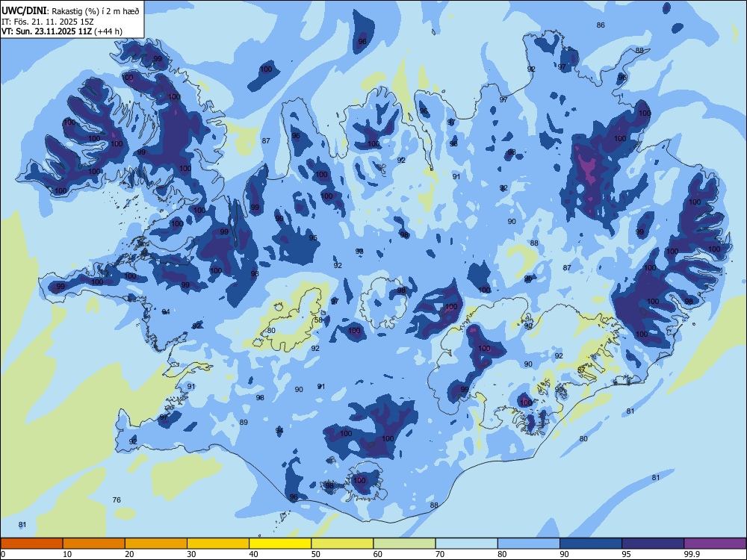
Task: Select the bright yellow 40–50 legend swatch
Action: coord(280,544)
